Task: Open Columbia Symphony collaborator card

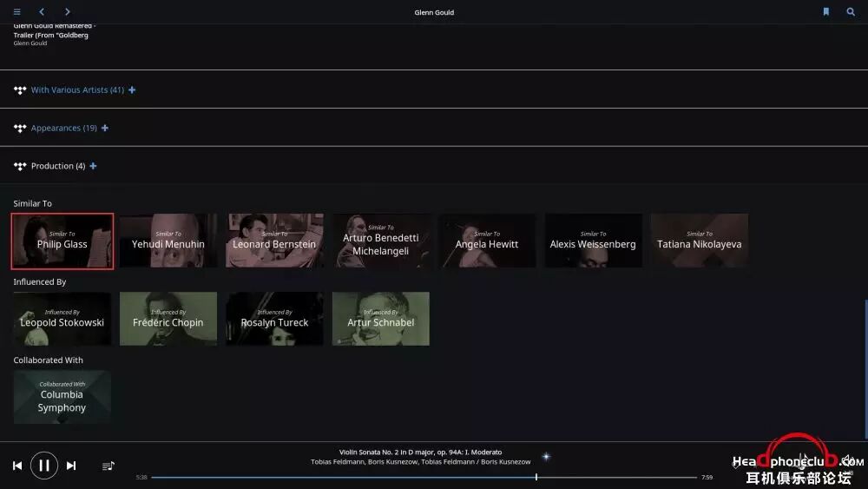Action: pos(62,397)
